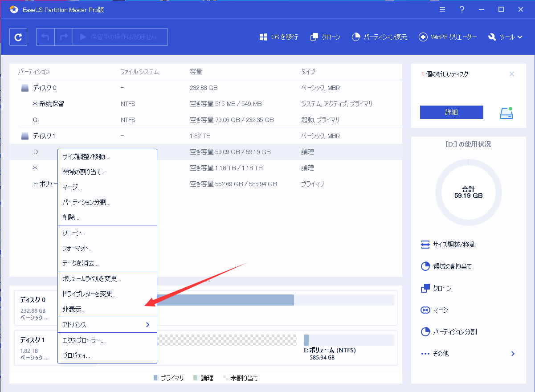This screenshot has height=392, width=535.
Task: Click the 容量 column header
Action: tap(196, 72)
